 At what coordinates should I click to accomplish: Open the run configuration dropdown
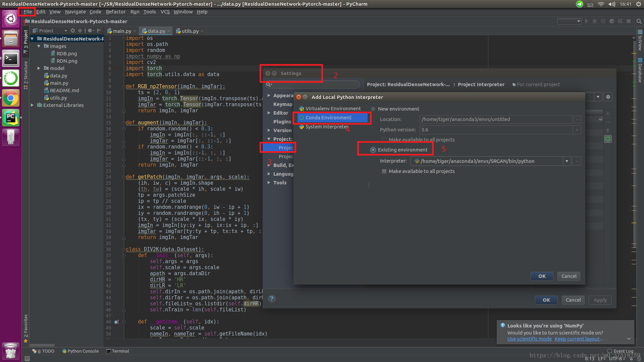click(570, 21)
